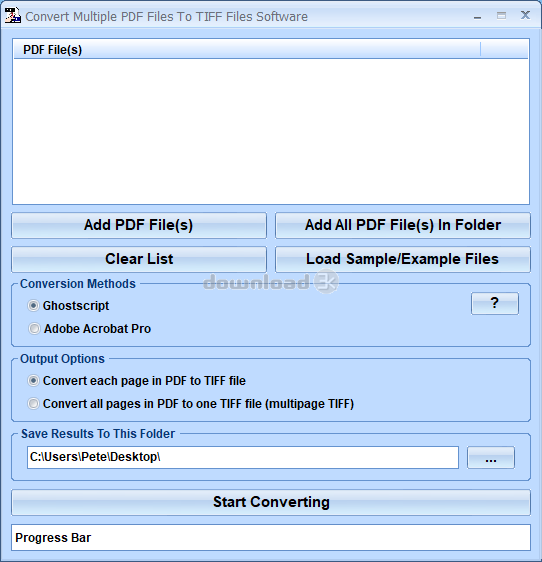The image size is (542, 562).
Task: Minimize the converter window
Action: click(x=477, y=16)
